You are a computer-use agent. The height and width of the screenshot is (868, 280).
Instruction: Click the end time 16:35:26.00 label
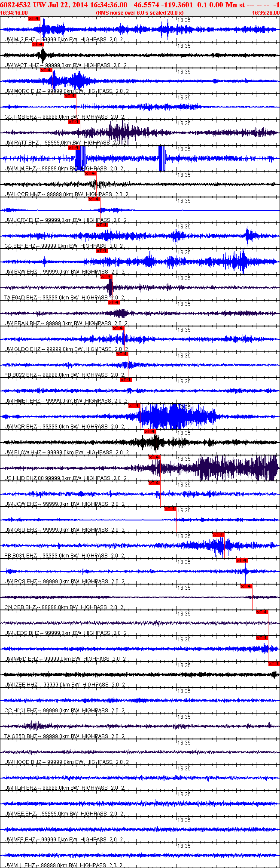pyautogui.click(x=266, y=13)
